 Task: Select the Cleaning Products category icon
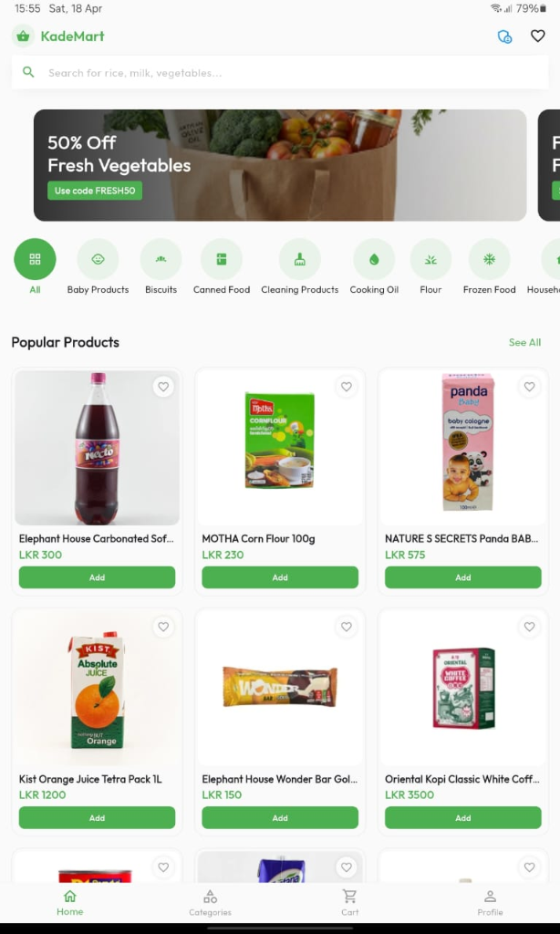[300, 259]
